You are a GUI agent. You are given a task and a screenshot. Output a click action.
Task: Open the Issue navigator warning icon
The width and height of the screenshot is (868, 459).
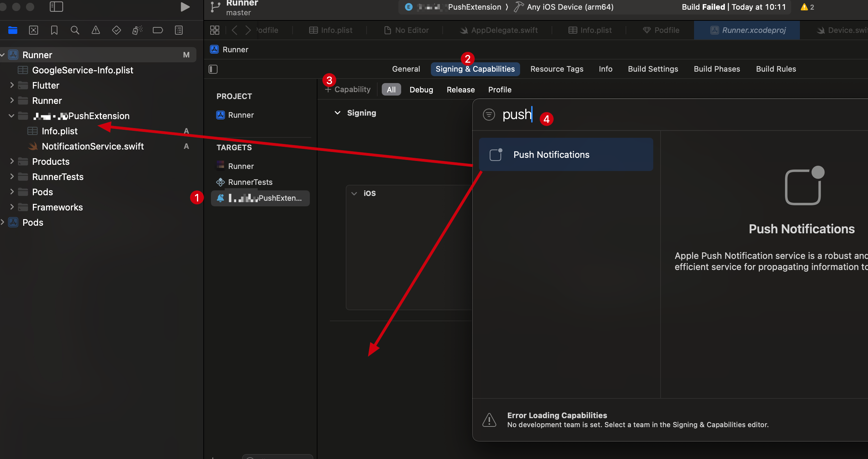(x=96, y=30)
